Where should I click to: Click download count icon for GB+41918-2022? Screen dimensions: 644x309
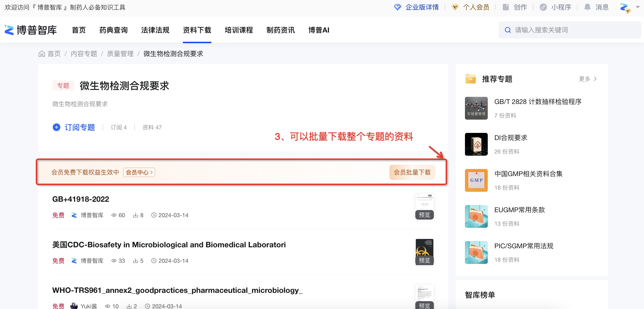tap(136, 215)
